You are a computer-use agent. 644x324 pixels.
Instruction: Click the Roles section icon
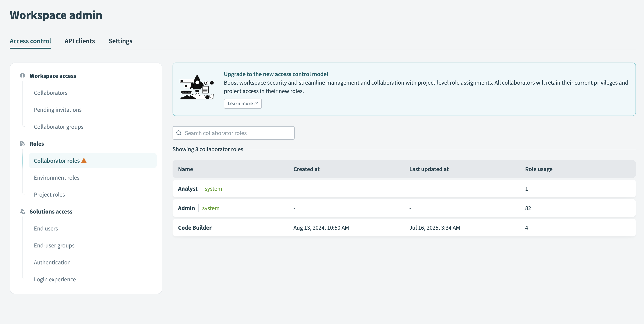[22, 144]
